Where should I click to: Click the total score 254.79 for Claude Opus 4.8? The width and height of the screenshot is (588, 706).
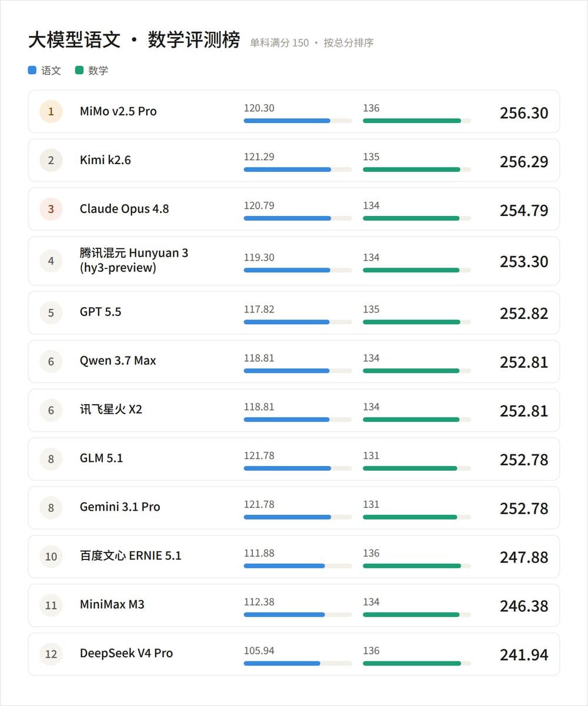click(524, 211)
